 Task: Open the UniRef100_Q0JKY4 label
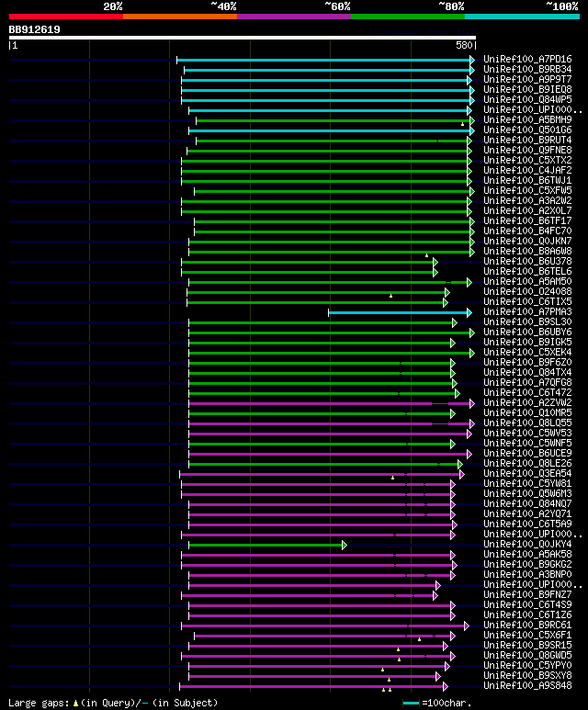point(527,545)
